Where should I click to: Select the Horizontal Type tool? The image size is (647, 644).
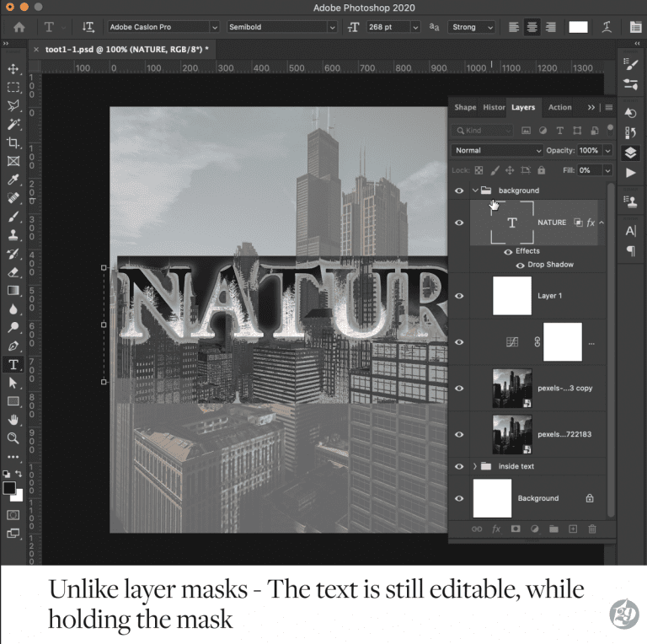click(13, 364)
